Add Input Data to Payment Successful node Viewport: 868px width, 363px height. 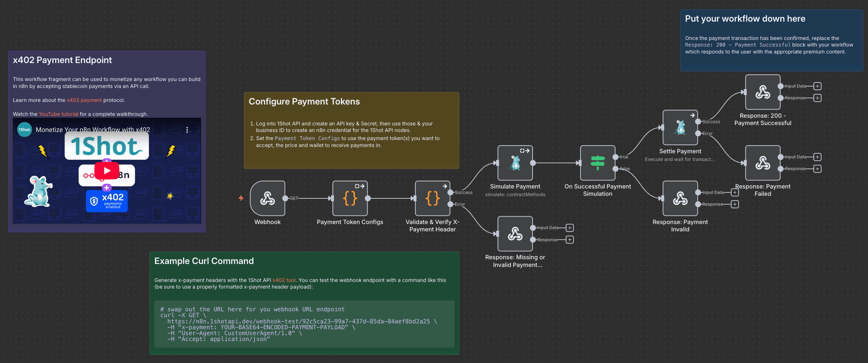pos(817,86)
